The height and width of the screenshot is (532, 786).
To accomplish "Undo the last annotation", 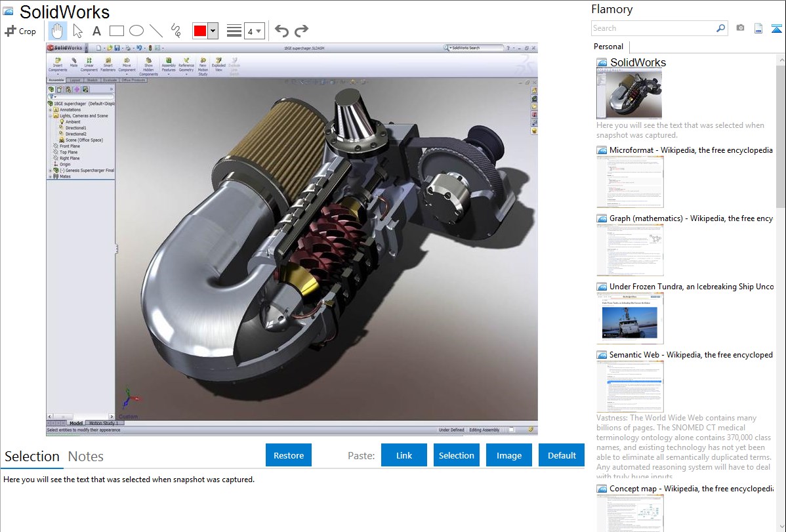I will (281, 31).
